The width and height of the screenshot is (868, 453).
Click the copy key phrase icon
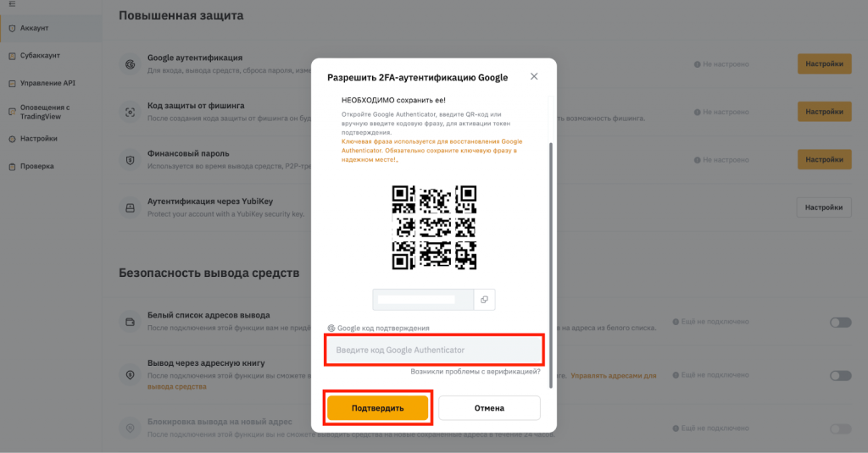(484, 300)
